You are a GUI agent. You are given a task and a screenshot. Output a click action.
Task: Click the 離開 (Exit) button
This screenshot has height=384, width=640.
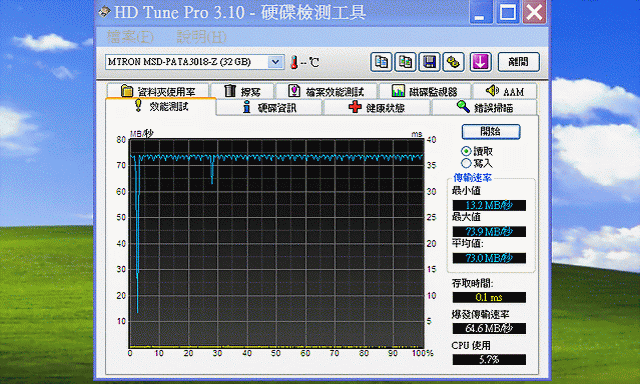coord(518,62)
